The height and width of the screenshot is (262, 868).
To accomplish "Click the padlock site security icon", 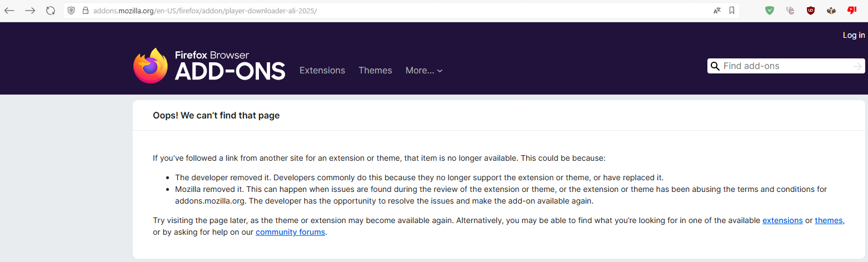I will [85, 11].
